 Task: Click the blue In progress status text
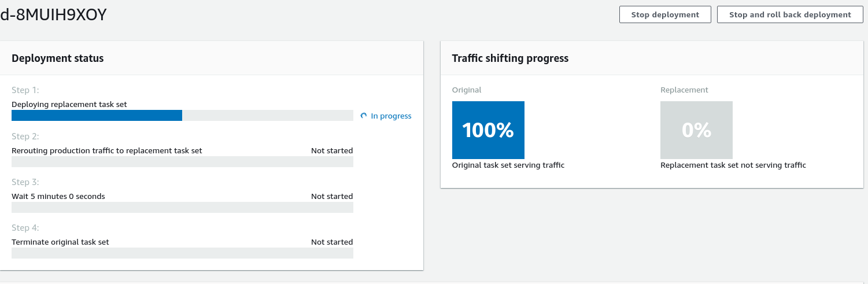pos(391,116)
